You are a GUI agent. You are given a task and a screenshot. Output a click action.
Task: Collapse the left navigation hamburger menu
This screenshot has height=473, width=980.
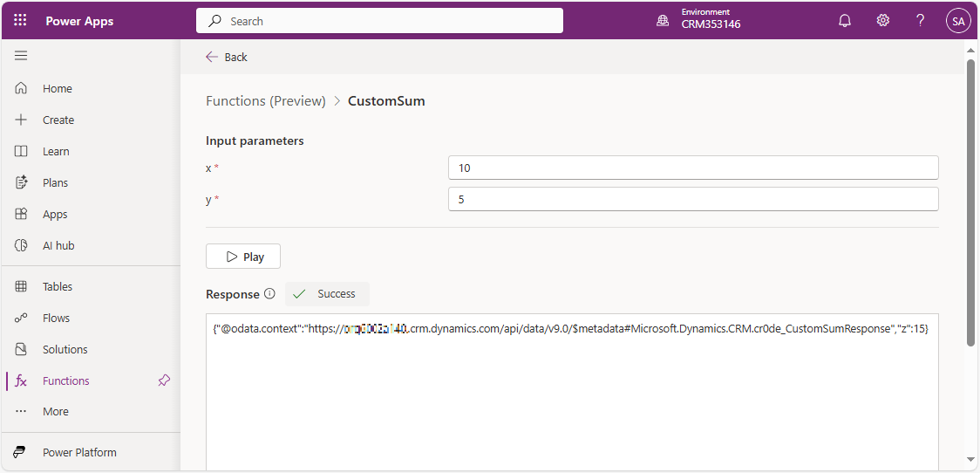pos(21,56)
